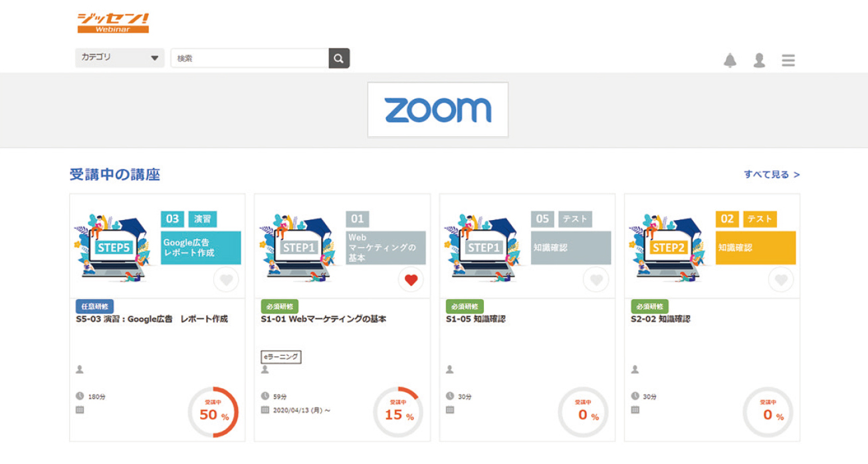Click the 15% progress circle
Screen dimensions: 868x464
[x=398, y=413]
